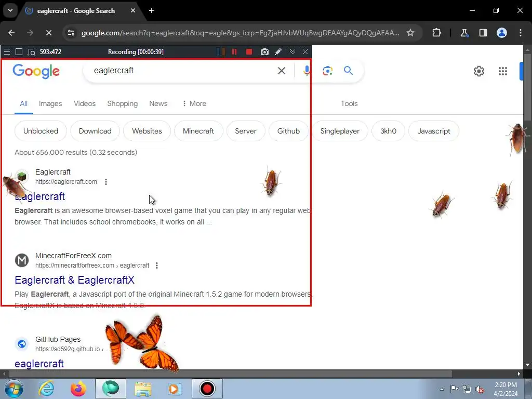Screen dimensions: 532x399
Task: Open Google quick settings gear
Action: pyautogui.click(x=478, y=71)
